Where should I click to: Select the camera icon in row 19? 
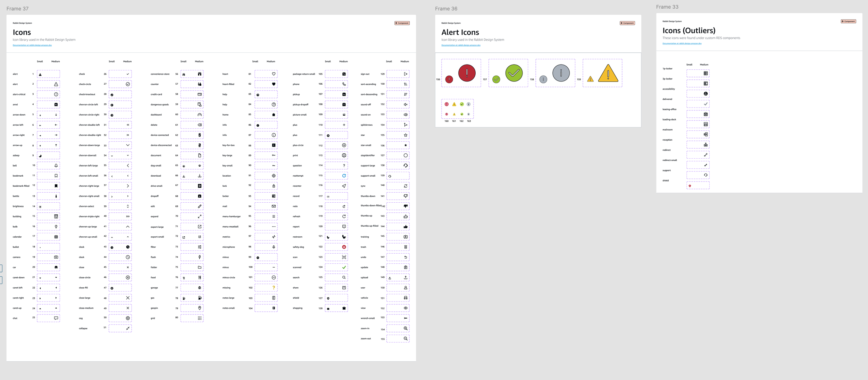56,257
